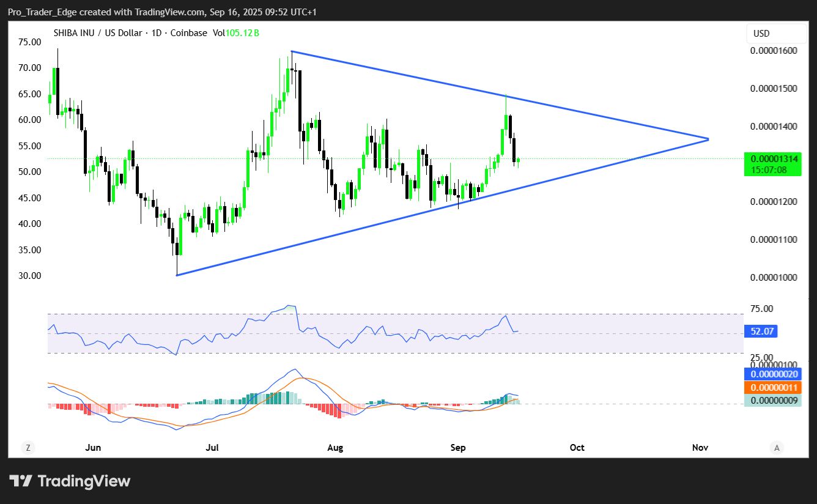Viewport: 817px width, 504px height.
Task: Select the current price label 0.00001314
Action: [773, 158]
